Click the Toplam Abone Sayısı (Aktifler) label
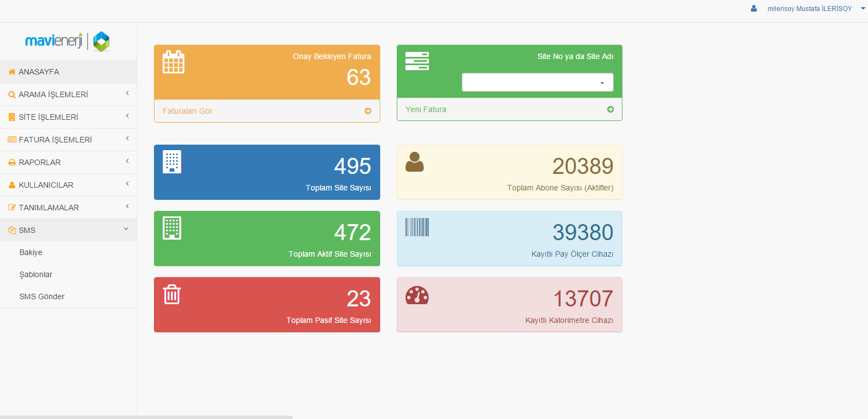868x419 pixels. (560, 188)
